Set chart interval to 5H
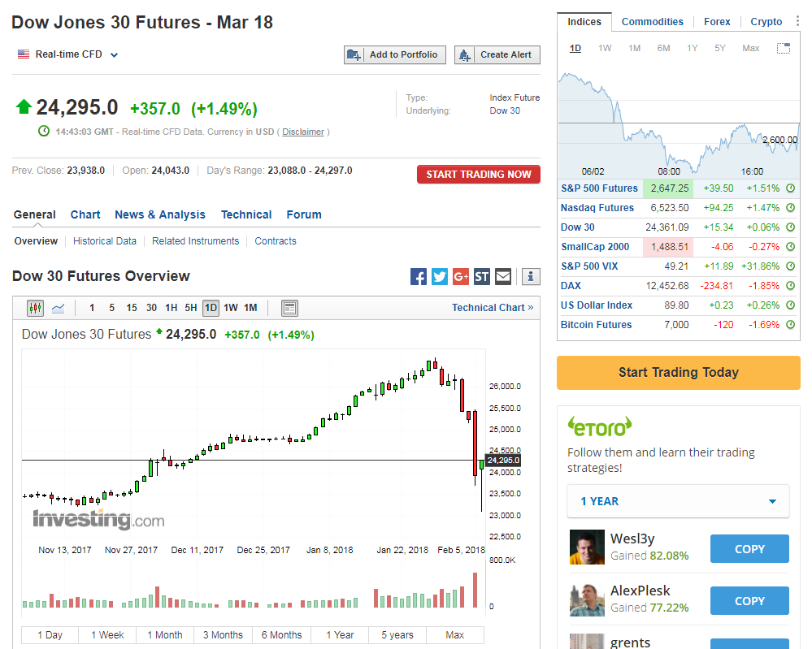 [x=190, y=308]
